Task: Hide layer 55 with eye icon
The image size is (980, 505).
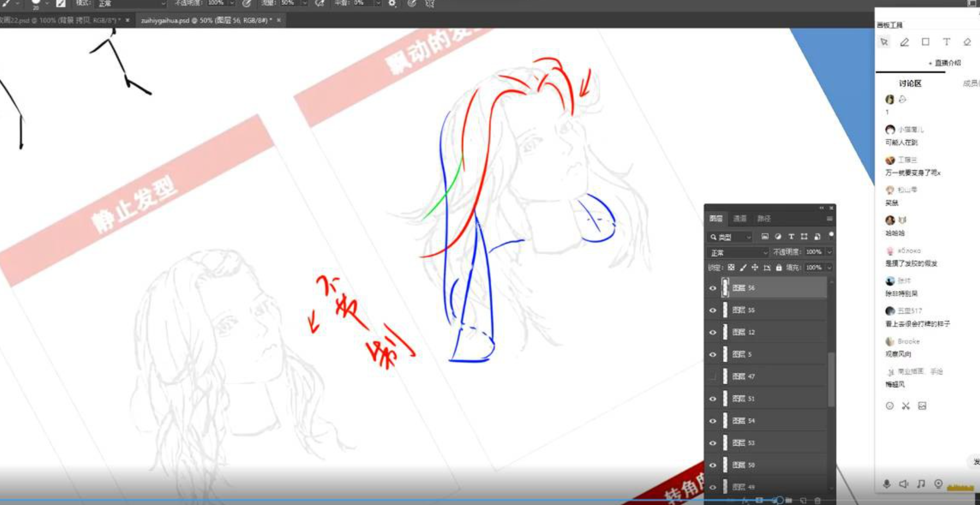Action: [713, 310]
